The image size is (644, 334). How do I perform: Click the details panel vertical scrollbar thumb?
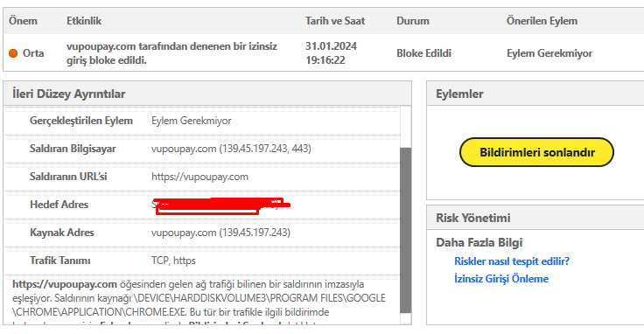[x=405, y=231]
